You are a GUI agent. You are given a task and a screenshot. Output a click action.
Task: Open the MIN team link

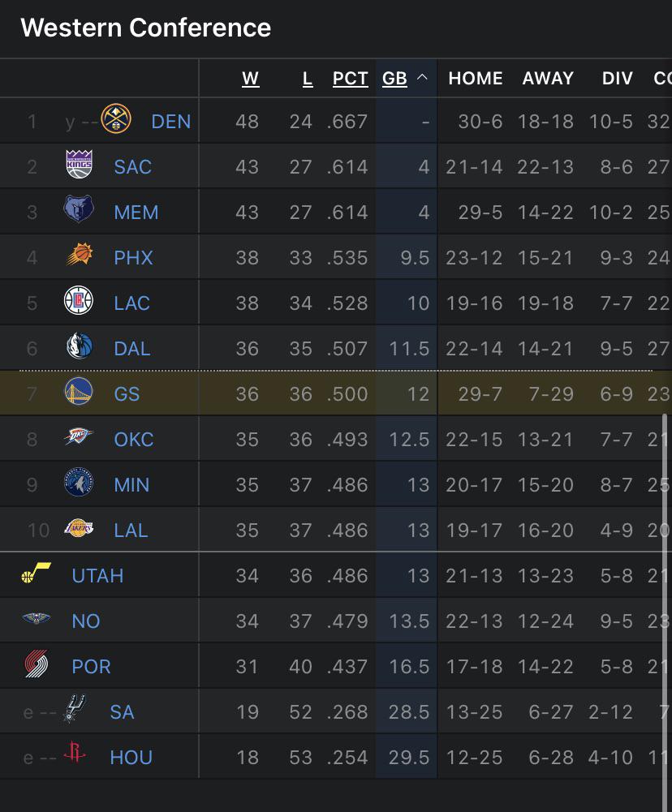131,485
